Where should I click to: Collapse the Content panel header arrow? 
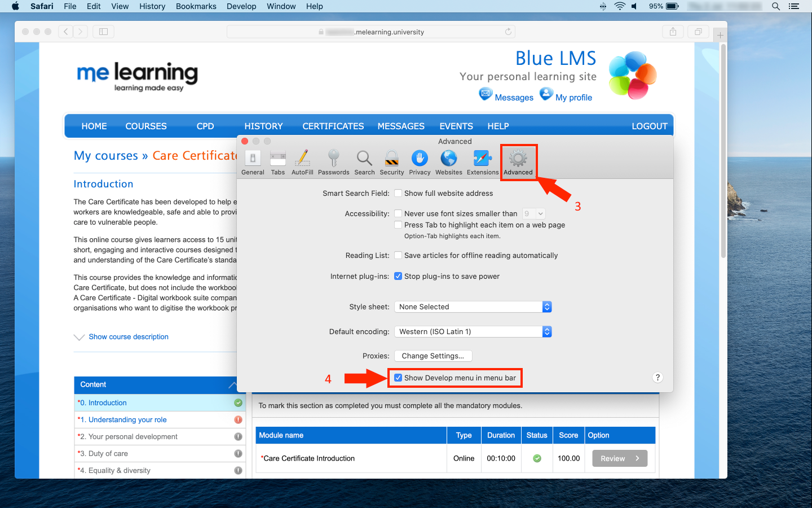click(x=232, y=385)
